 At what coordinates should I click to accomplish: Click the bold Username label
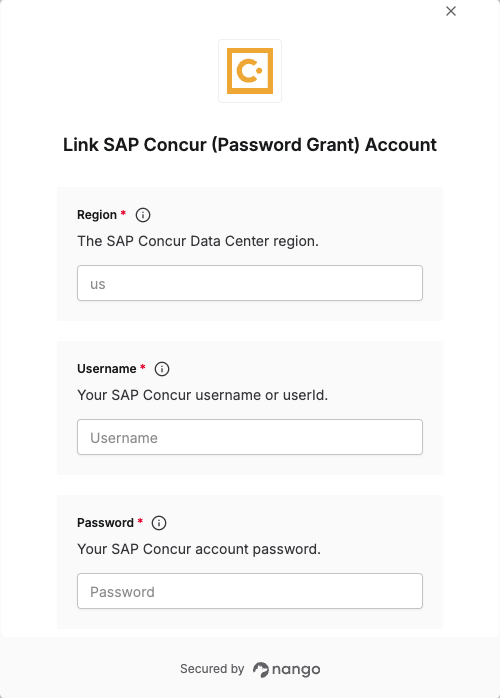pyautogui.click(x=106, y=369)
